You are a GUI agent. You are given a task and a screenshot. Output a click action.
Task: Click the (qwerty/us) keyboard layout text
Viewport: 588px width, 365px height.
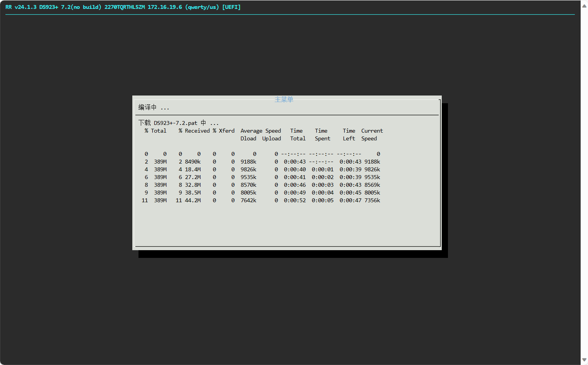coord(202,7)
